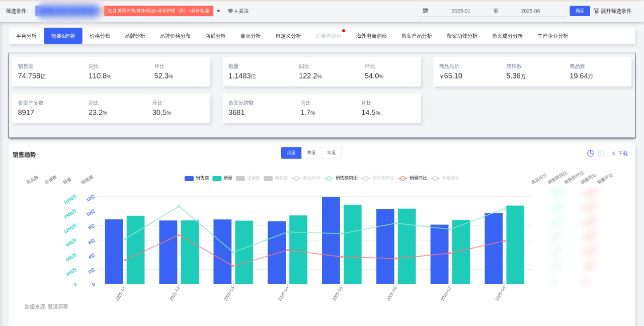Select 季度 quarterly view button

(x=311, y=153)
